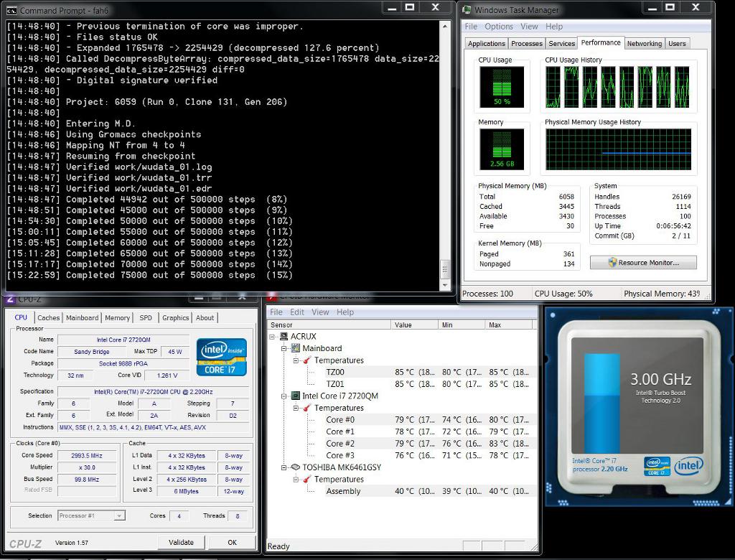Viewport: 735px width, 560px height.
Task: Click the Resource Monitor button
Action: click(x=643, y=263)
